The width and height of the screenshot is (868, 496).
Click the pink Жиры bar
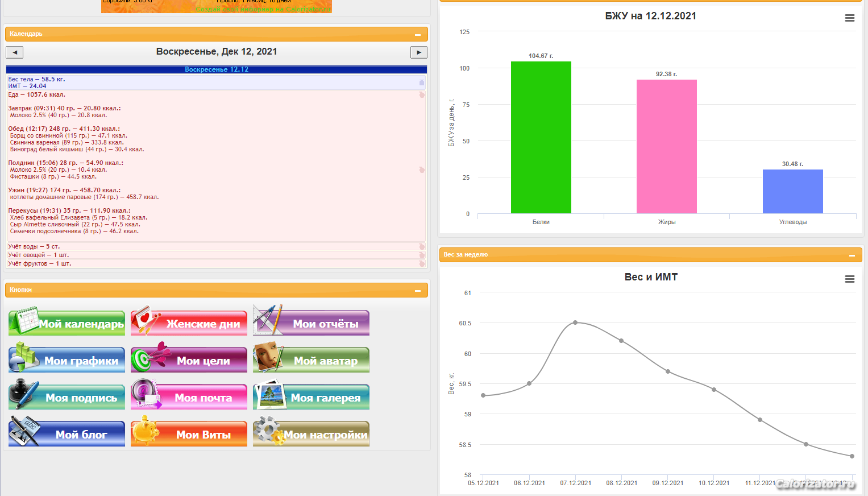click(x=667, y=146)
